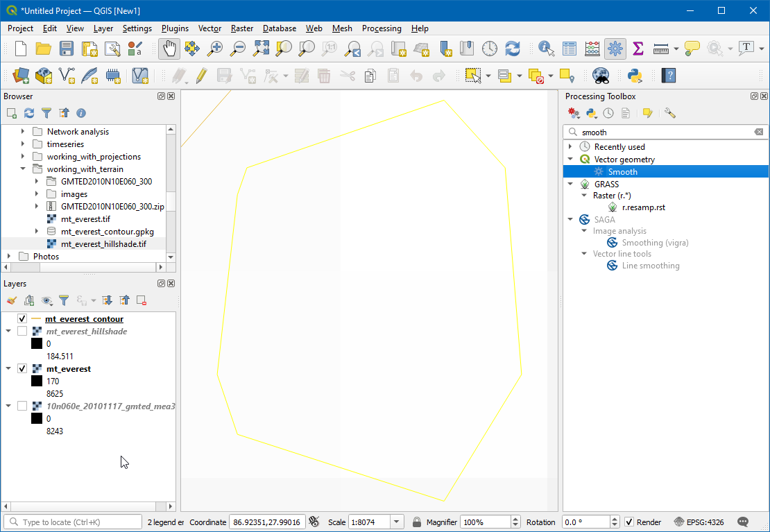
Task: Toggle the Render checkbox in status bar
Action: pyautogui.click(x=629, y=522)
